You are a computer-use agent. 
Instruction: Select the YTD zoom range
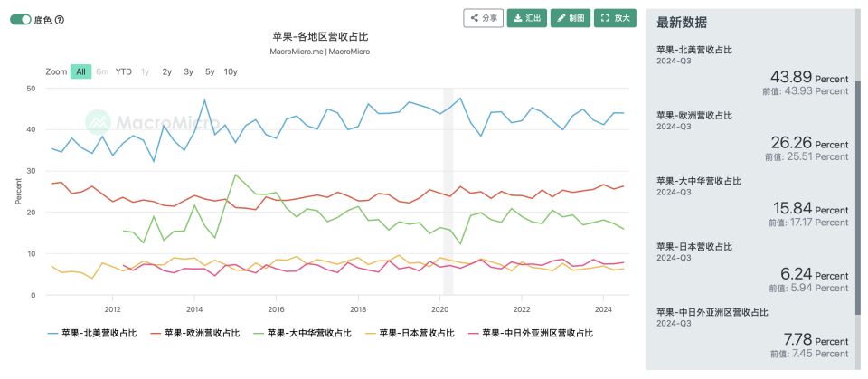pyautogui.click(x=124, y=71)
